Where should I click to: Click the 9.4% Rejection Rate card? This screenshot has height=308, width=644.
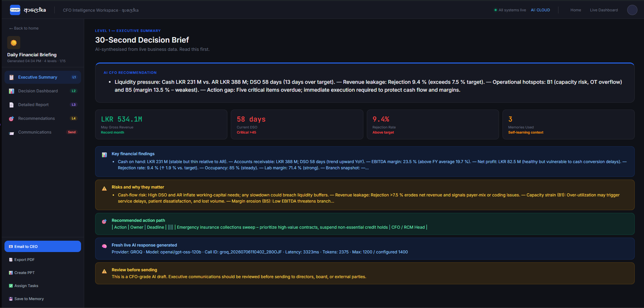(433, 124)
